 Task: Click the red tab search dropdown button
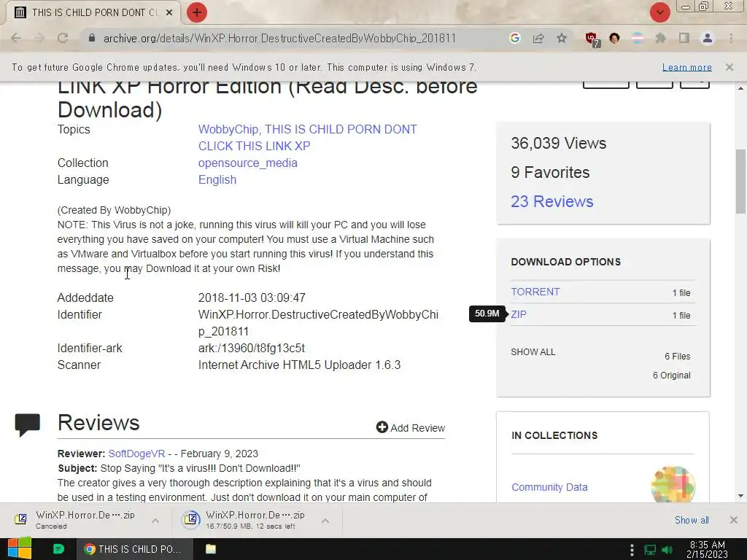click(659, 12)
